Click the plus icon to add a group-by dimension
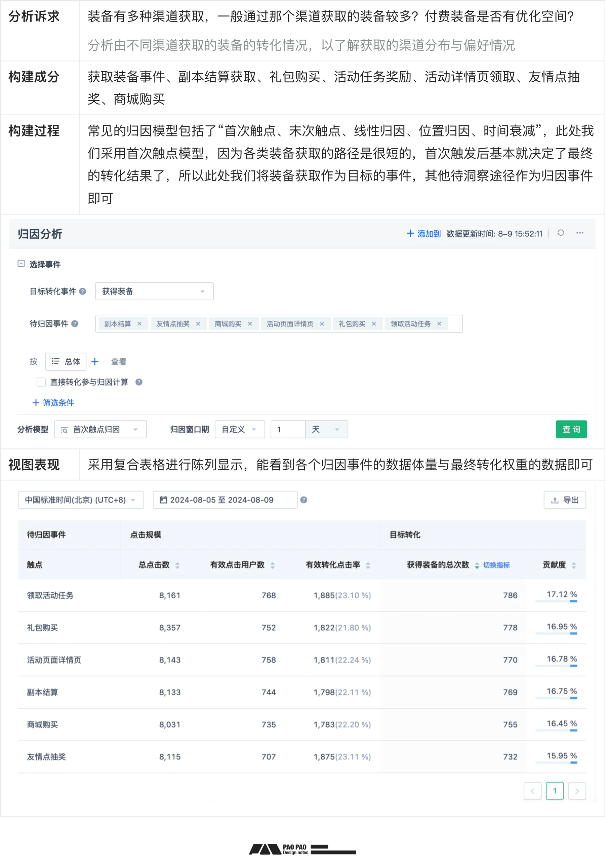Screen dimensions: 605x868 (95, 362)
